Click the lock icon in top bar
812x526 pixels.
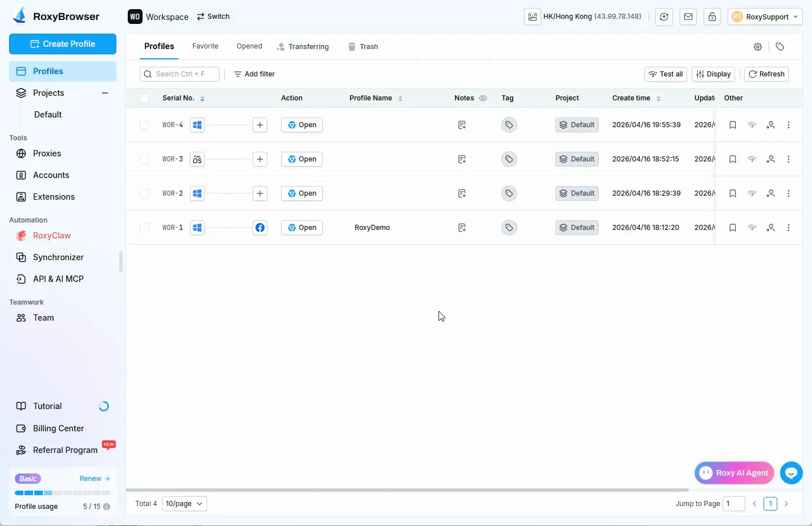[712, 17]
